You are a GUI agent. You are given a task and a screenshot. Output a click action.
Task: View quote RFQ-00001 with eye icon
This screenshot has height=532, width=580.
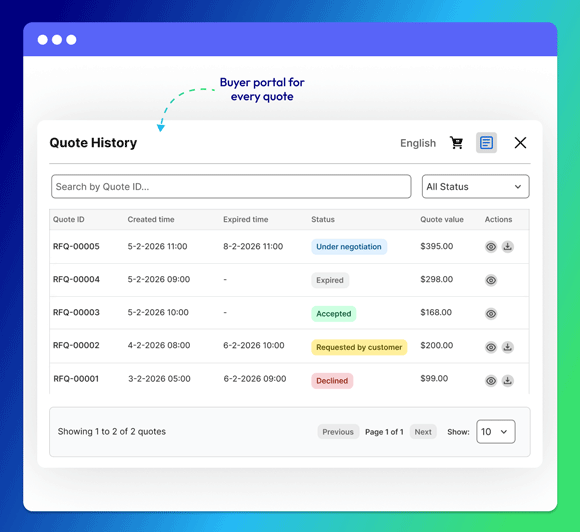click(491, 381)
